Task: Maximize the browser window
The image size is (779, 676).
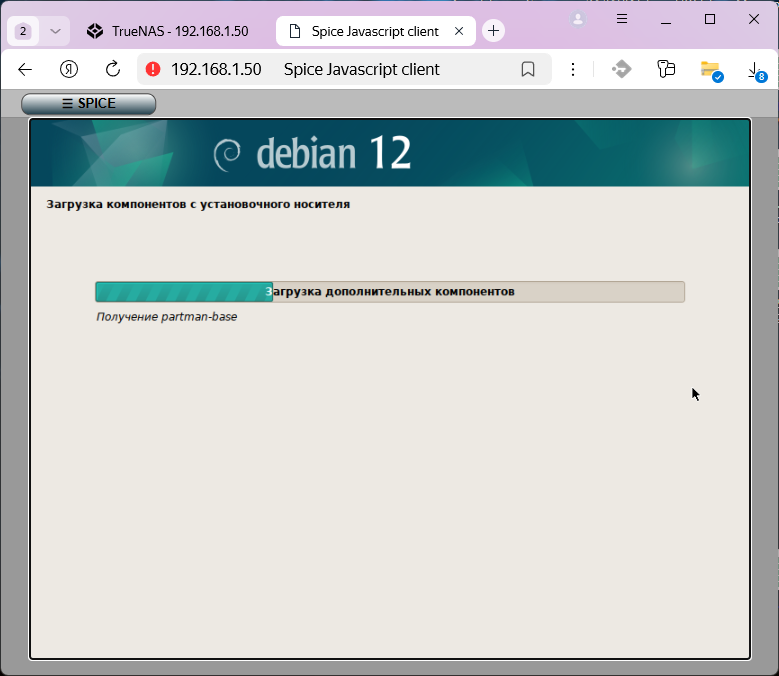Action: [x=710, y=19]
